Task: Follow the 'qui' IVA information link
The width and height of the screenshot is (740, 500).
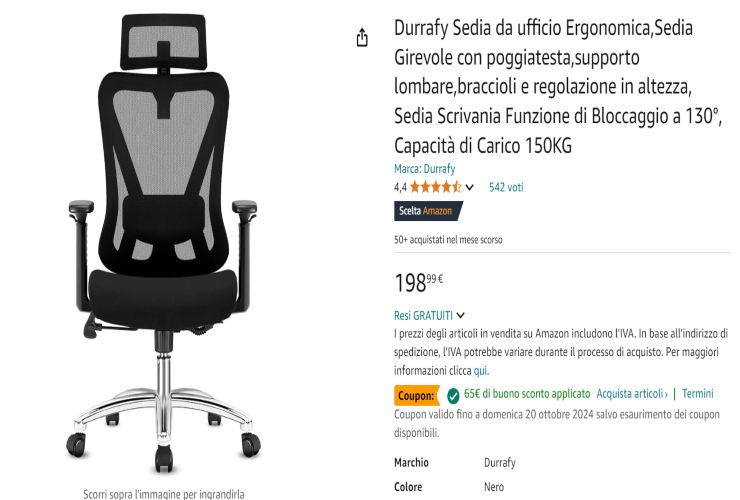Action: click(x=480, y=371)
